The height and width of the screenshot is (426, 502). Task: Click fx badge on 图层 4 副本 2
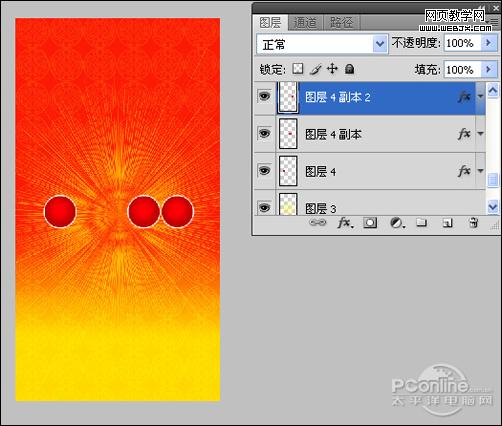click(464, 97)
